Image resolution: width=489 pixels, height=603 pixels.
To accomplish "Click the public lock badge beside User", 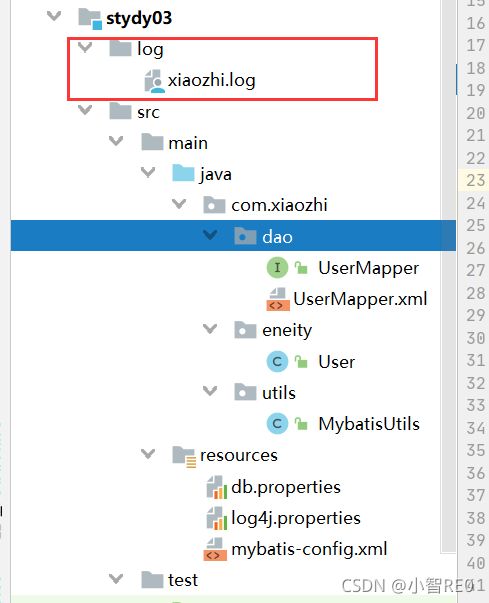I will point(301,361).
